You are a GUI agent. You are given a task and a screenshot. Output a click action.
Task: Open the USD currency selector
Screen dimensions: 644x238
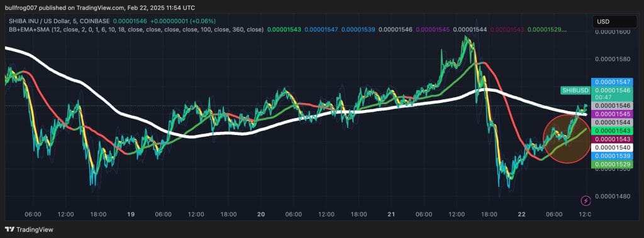[x=614, y=21]
